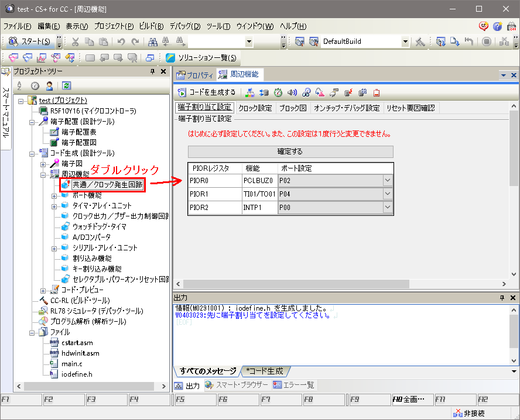Click the debug Stop circle icon

[x=487, y=42]
